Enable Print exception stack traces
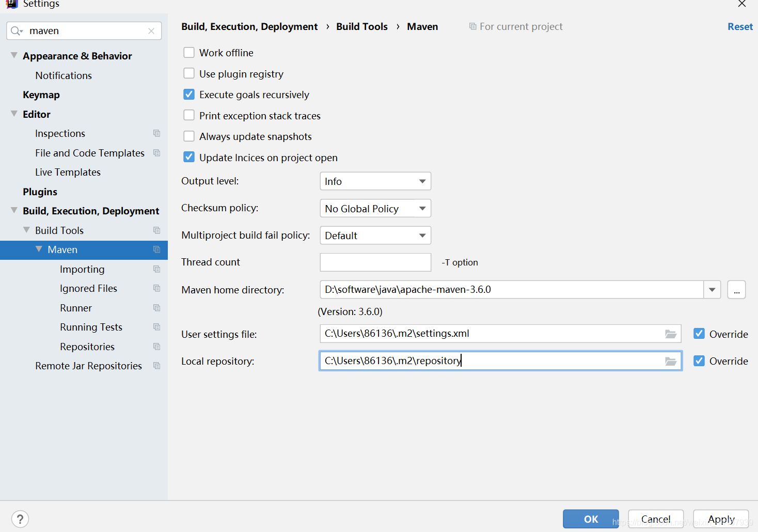The height and width of the screenshot is (532, 758). pyautogui.click(x=189, y=115)
